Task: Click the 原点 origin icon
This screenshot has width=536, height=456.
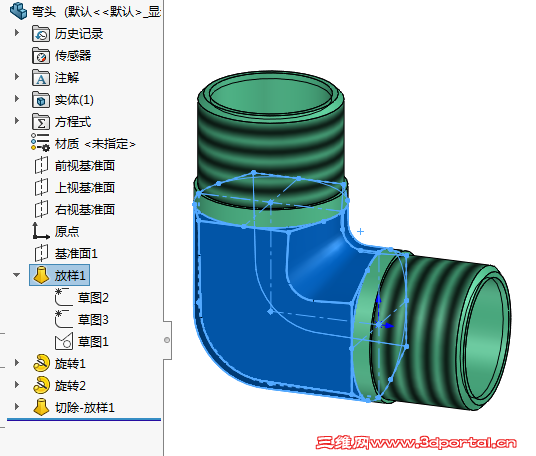Action: click(41, 231)
